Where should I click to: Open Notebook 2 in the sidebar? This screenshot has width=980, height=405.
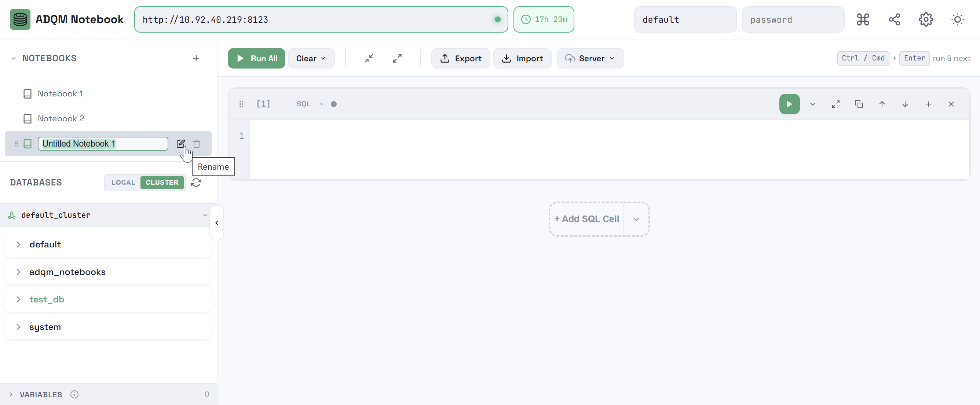coord(61,118)
